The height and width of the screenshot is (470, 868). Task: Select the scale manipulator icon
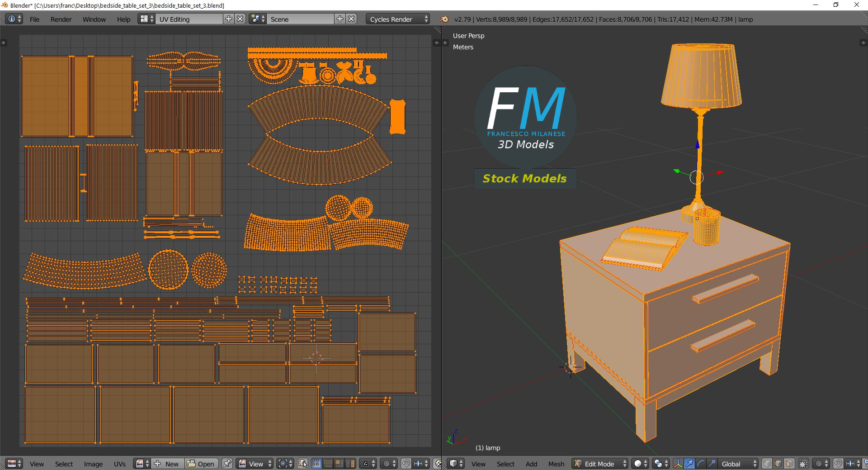pos(712,464)
